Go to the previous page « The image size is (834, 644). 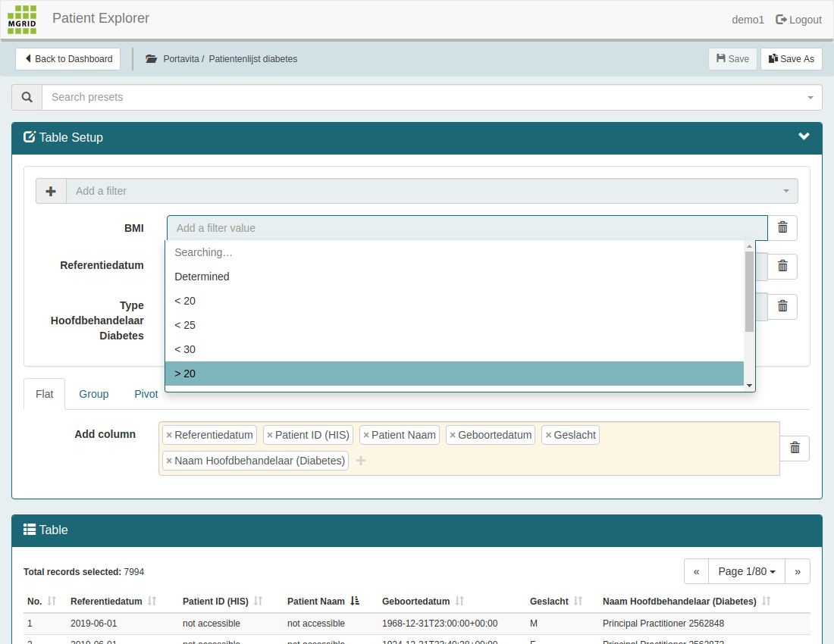tap(696, 572)
